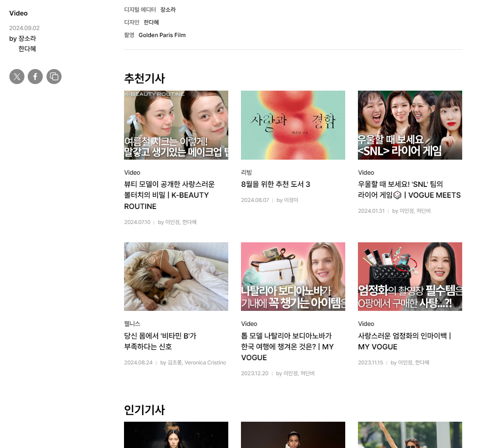The width and height of the screenshot is (504, 448).
Task: Click 인기기사 section heading
Action: pyautogui.click(x=144, y=410)
